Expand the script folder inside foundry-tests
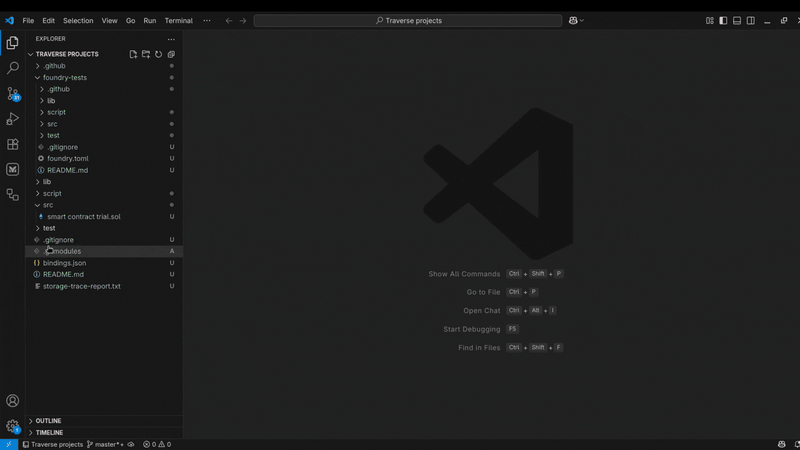800x450 pixels. [x=104, y=112]
